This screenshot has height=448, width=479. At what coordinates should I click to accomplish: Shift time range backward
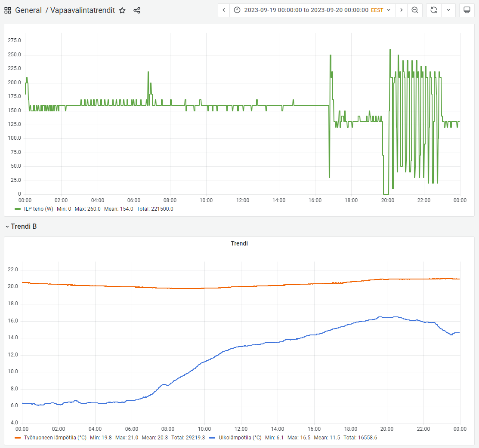click(224, 10)
